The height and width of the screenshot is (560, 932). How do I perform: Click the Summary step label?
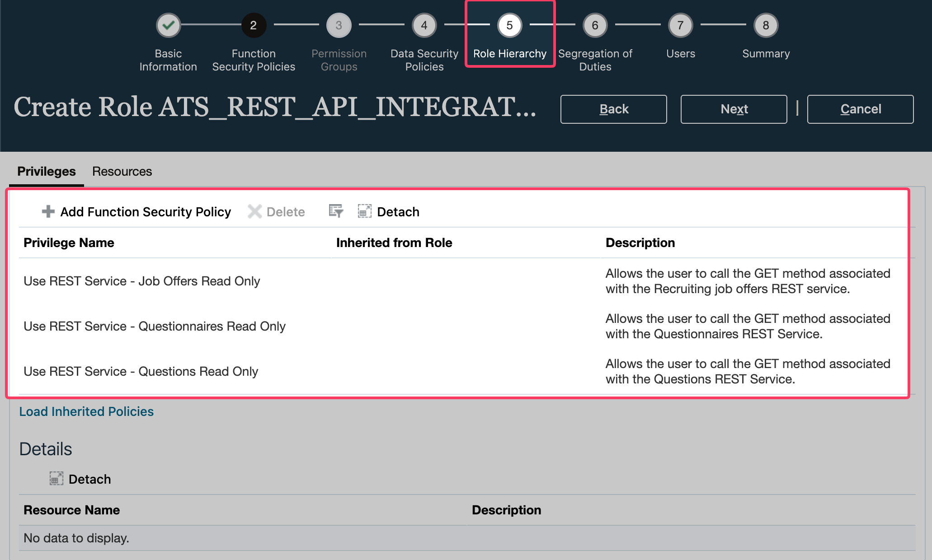(x=766, y=54)
